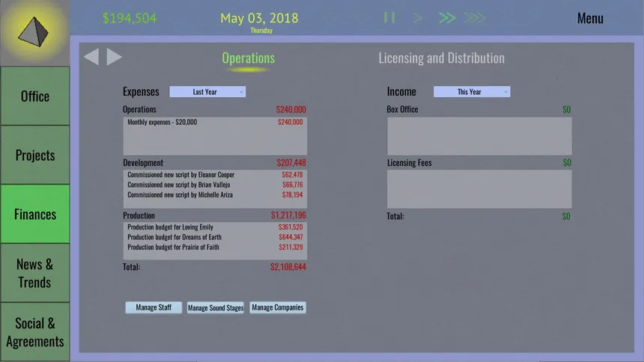The width and height of the screenshot is (644, 362).
Task: Switch to Licensing and Distribution tab
Action: [x=442, y=58]
